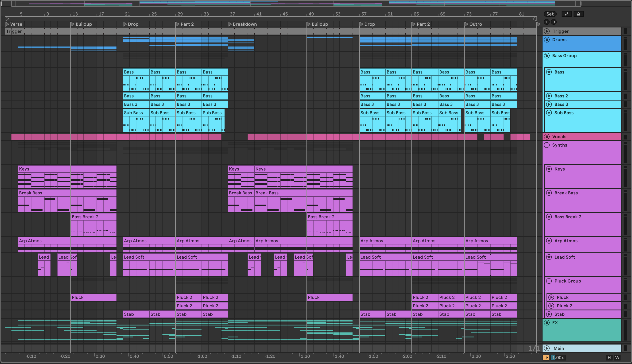Screen dimensions: 632x364
Task: Click the loop brace end marker
Action: (535, 19)
